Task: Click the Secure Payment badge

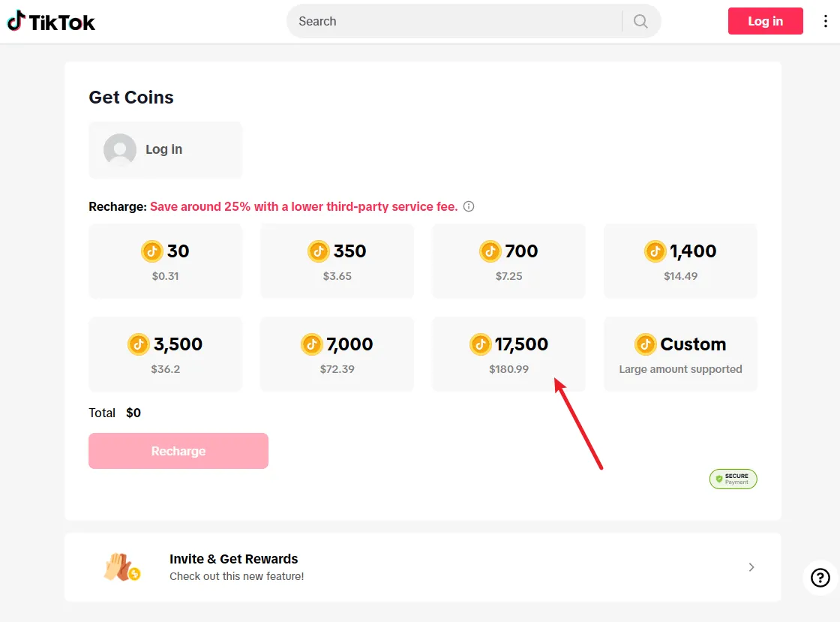Action: (733, 479)
